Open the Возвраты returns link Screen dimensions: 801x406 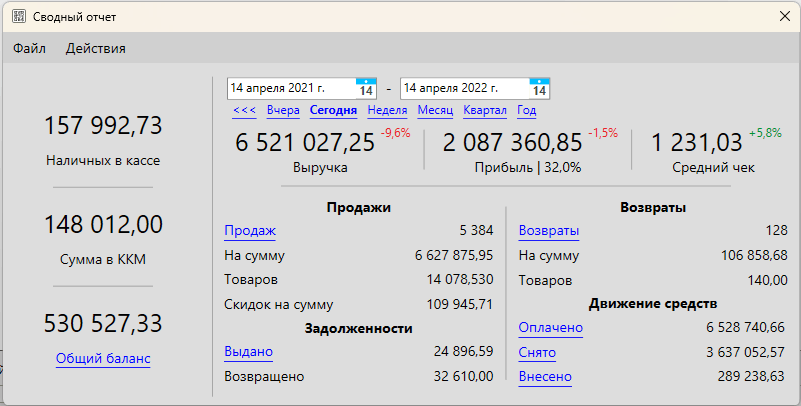(x=548, y=231)
